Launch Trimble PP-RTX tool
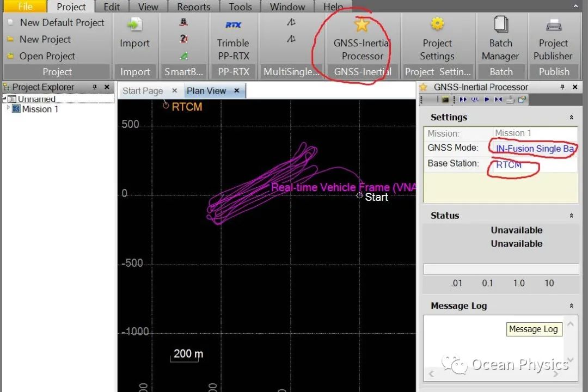 [233, 25]
